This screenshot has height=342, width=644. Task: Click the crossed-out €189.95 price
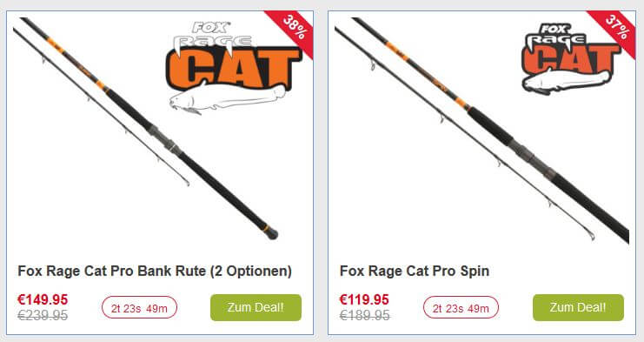pos(364,315)
